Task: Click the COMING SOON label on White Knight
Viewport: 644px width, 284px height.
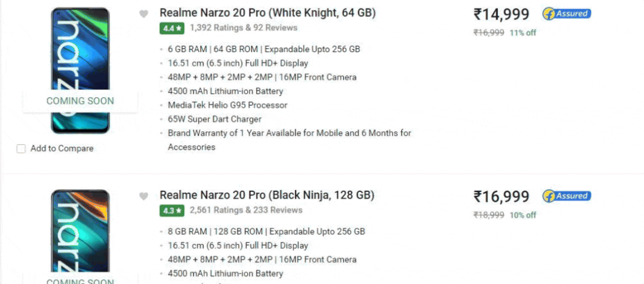Action: pos(80,101)
